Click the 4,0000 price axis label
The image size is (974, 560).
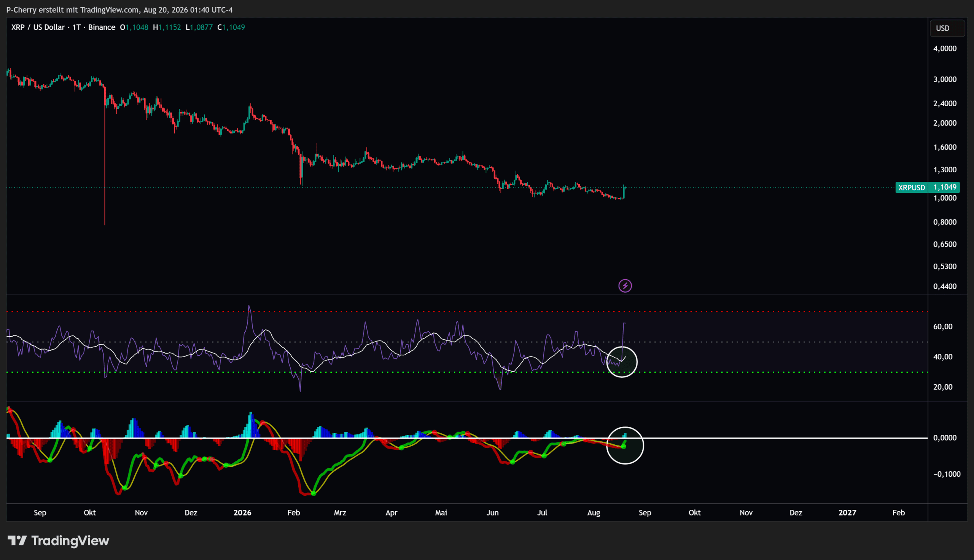(x=945, y=48)
